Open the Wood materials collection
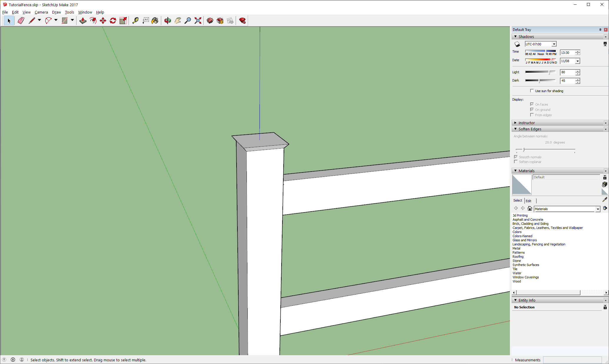The height and width of the screenshot is (364, 609). pyautogui.click(x=517, y=281)
